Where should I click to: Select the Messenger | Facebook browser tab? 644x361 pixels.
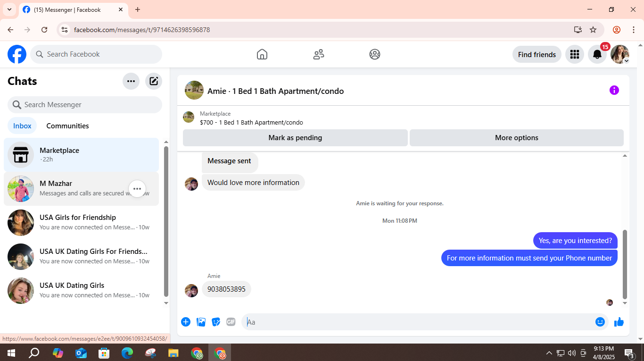pyautogui.click(x=73, y=9)
